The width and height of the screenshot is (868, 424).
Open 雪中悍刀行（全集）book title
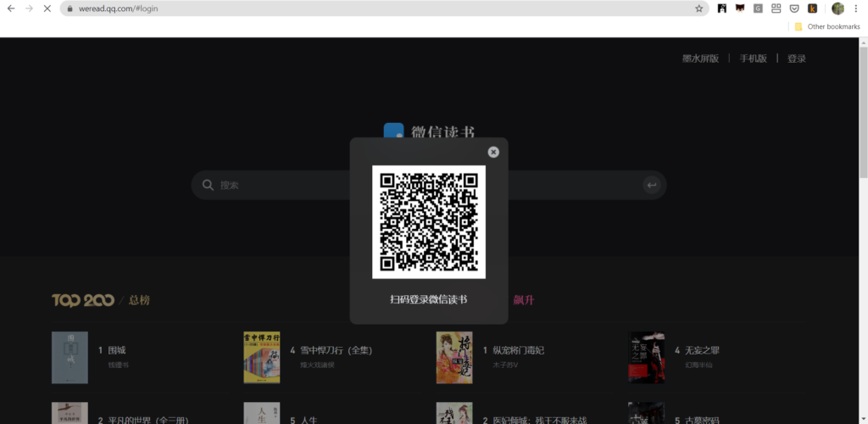336,350
